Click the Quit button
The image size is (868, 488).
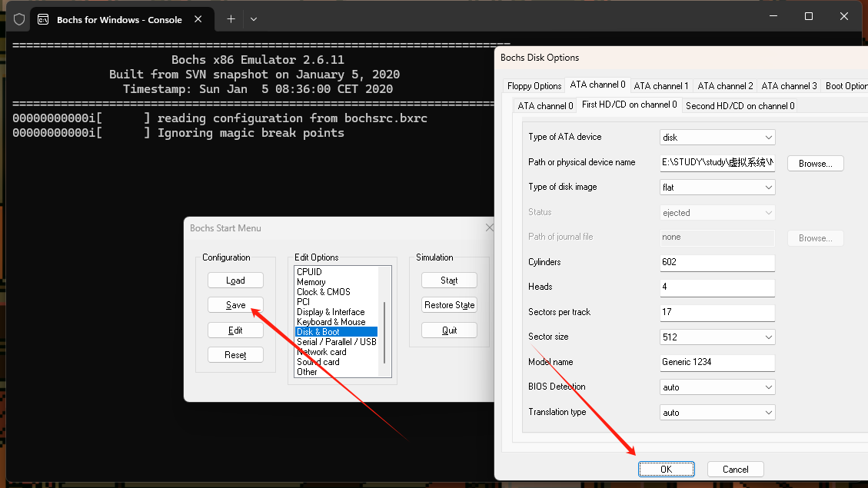(449, 330)
